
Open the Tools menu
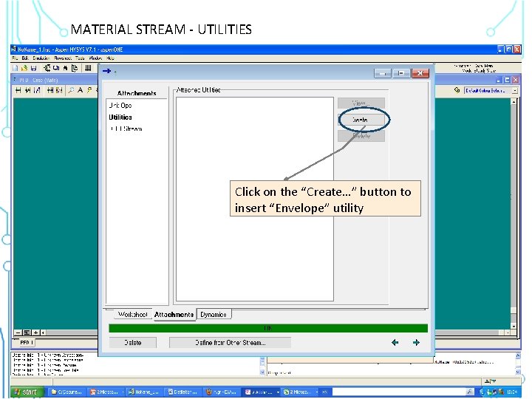click(80, 58)
